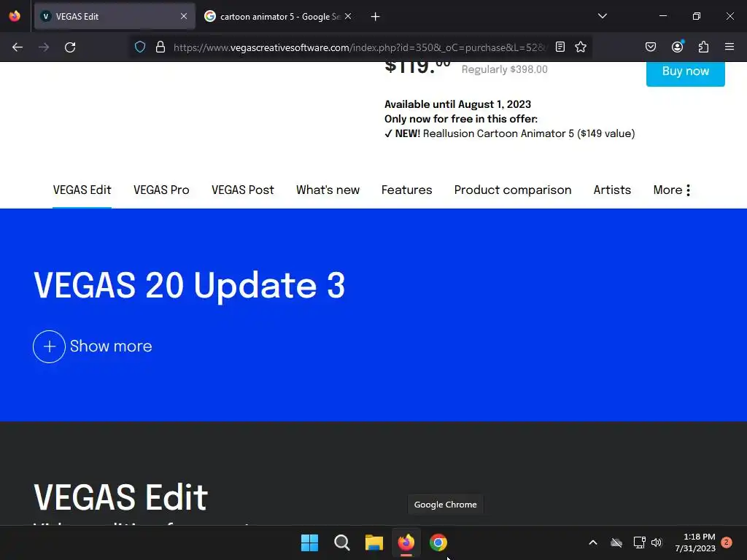747x560 pixels.
Task: Expand the More navigation menu
Action: (x=672, y=190)
